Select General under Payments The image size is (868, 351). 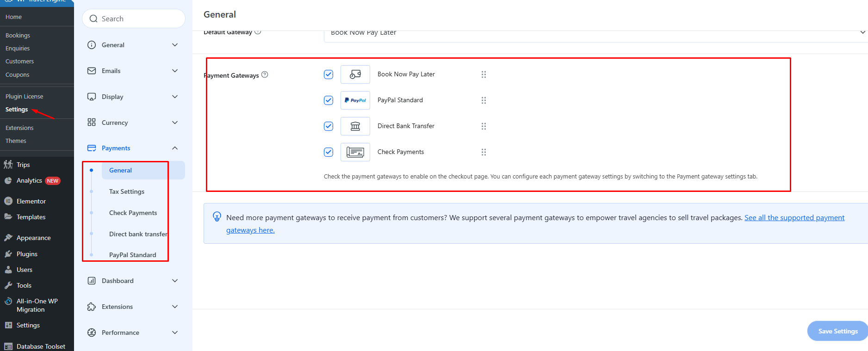coord(143,170)
